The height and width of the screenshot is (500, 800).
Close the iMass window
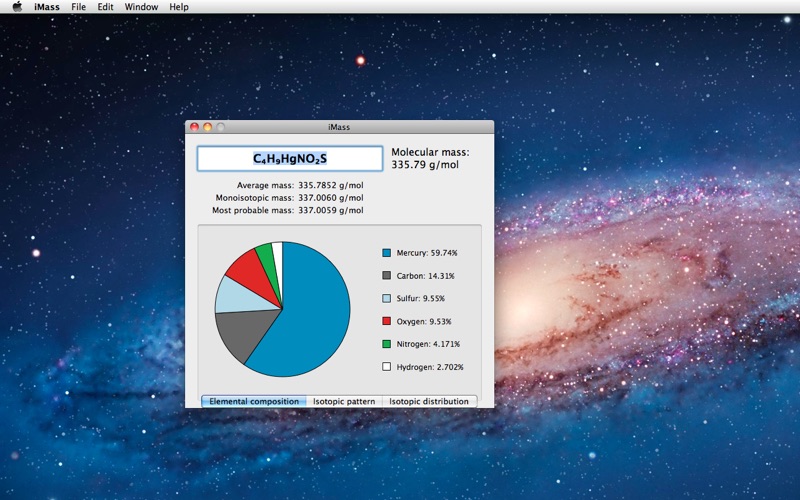[194, 127]
